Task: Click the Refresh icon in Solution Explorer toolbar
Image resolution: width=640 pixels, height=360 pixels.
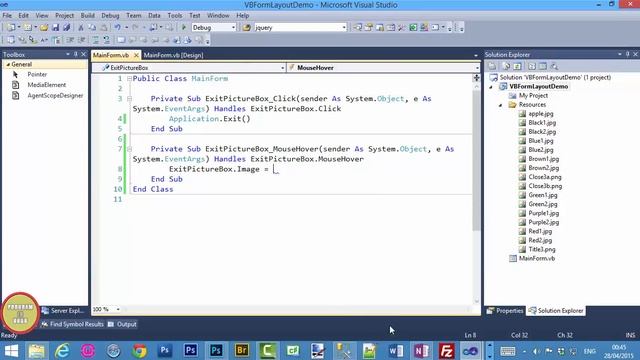Action: tap(517, 66)
